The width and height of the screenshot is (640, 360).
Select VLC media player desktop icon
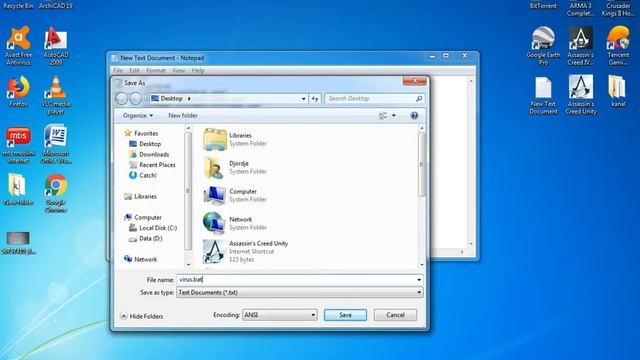point(56,95)
